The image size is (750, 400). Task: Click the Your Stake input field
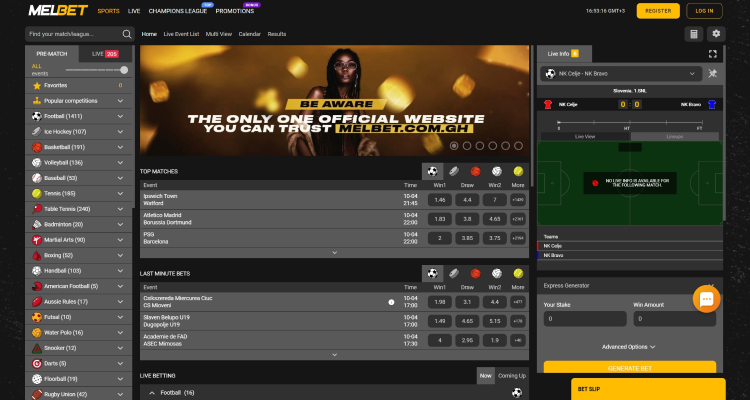pyautogui.click(x=585, y=319)
